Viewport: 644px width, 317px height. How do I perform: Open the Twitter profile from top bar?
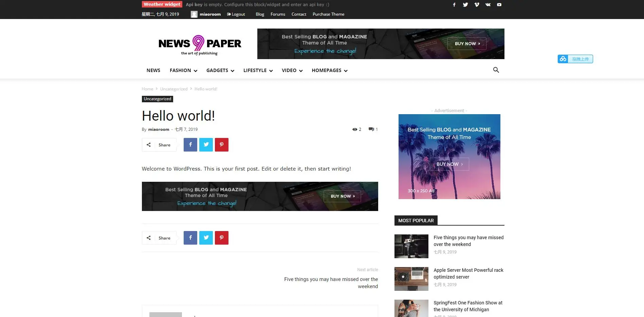point(465,4)
